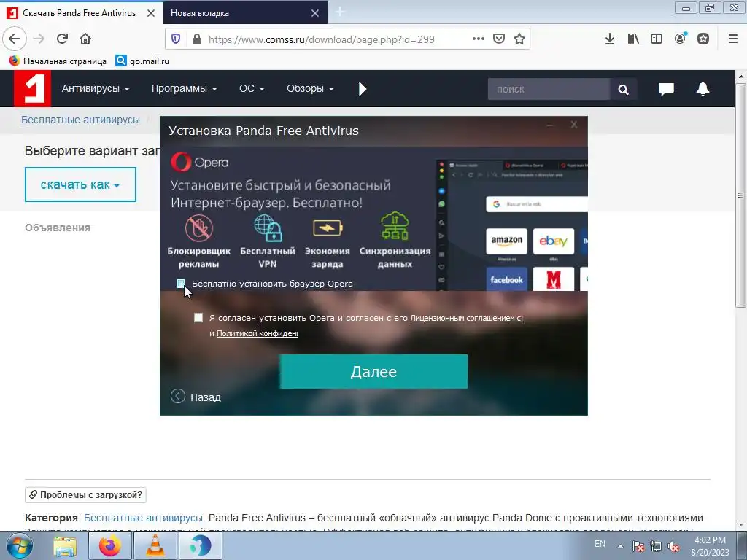Click the site search magnifier button
This screenshot has width=747, height=560.
(623, 89)
